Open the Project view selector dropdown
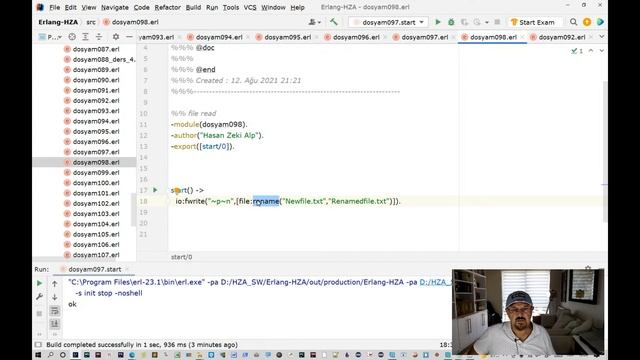640x360 pixels. coord(50,37)
